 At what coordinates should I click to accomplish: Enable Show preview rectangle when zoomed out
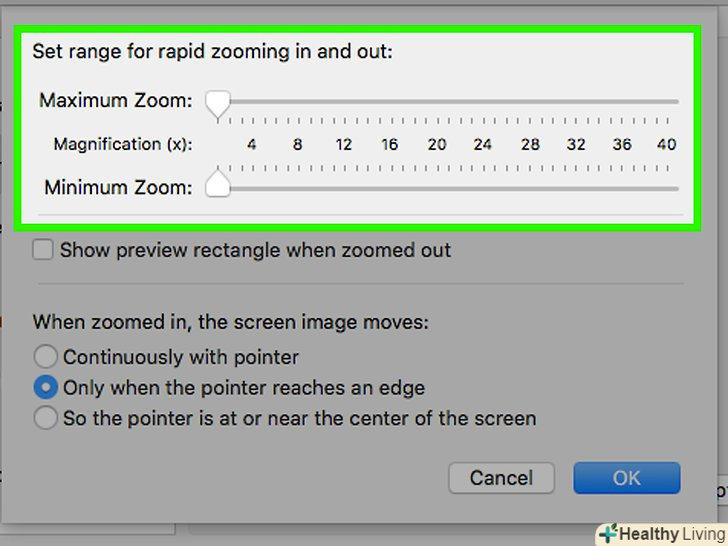[x=43, y=250]
